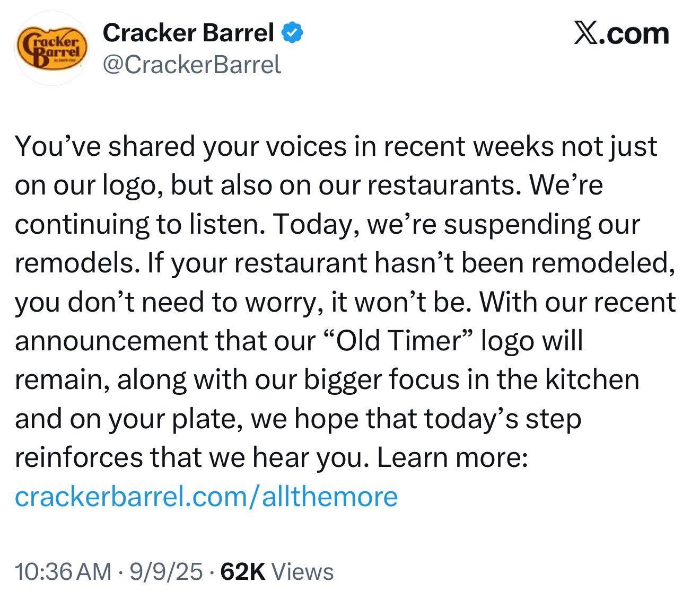
Task: Click the 9/9/25 post date
Action: (x=165, y=572)
